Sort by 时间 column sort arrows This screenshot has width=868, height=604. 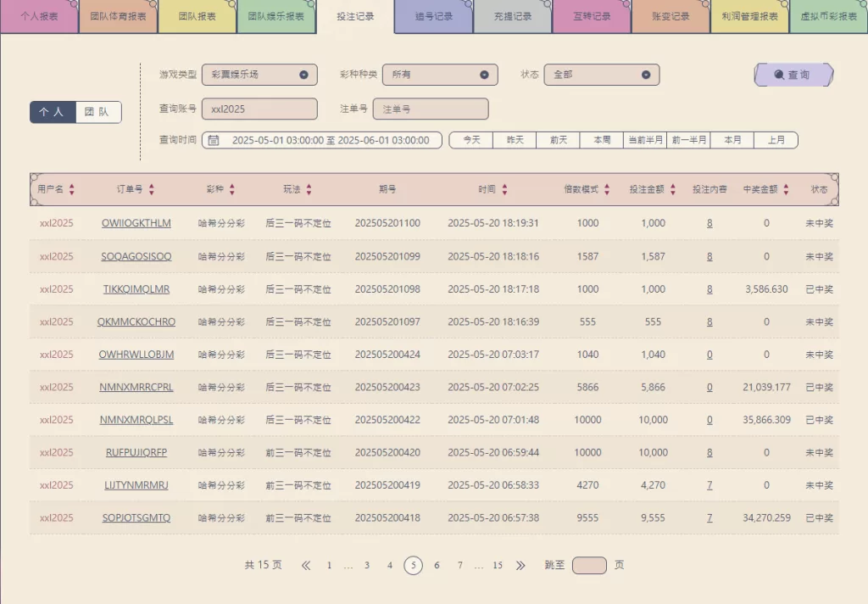click(x=505, y=190)
